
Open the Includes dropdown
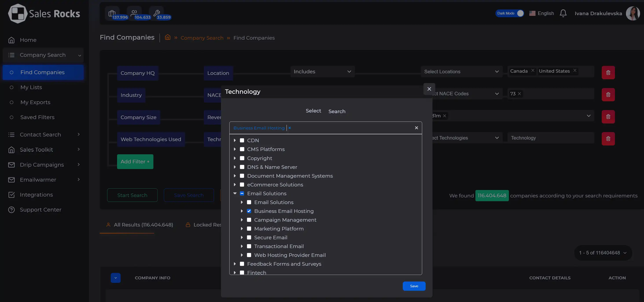pos(322,72)
